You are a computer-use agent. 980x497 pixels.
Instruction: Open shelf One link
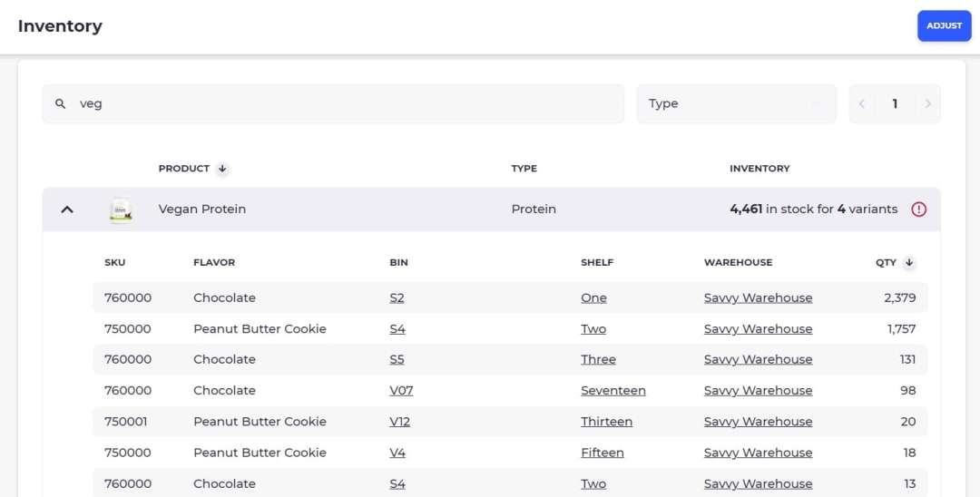(x=593, y=297)
